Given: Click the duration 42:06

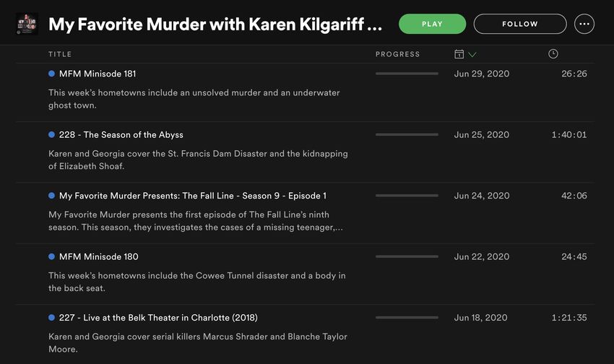Looking at the screenshot, I should click(x=574, y=196).
